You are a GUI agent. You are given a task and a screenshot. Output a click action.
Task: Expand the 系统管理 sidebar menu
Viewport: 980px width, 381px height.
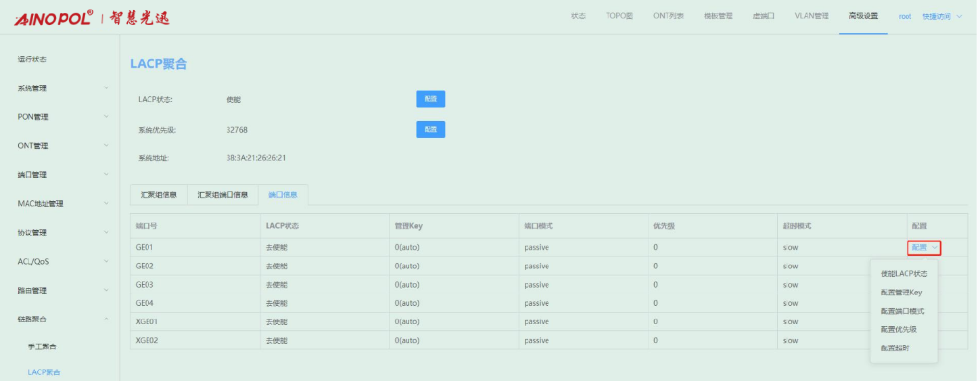(x=60, y=88)
